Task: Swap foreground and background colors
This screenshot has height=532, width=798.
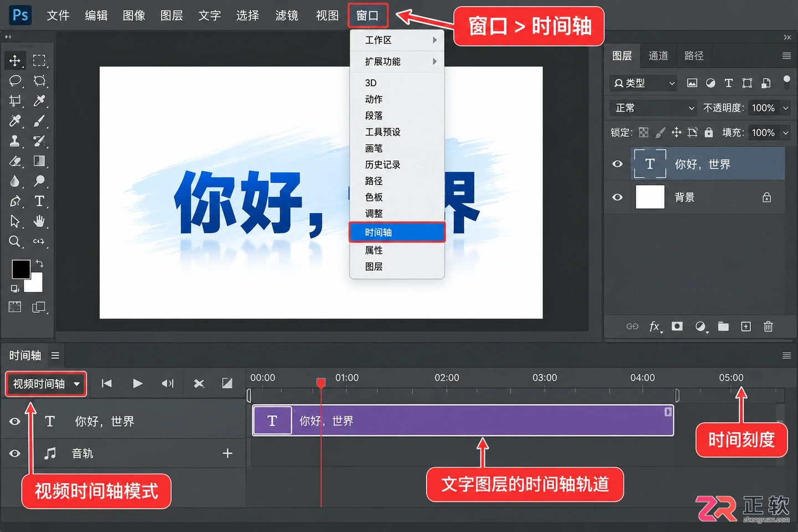Action: pyautogui.click(x=39, y=263)
